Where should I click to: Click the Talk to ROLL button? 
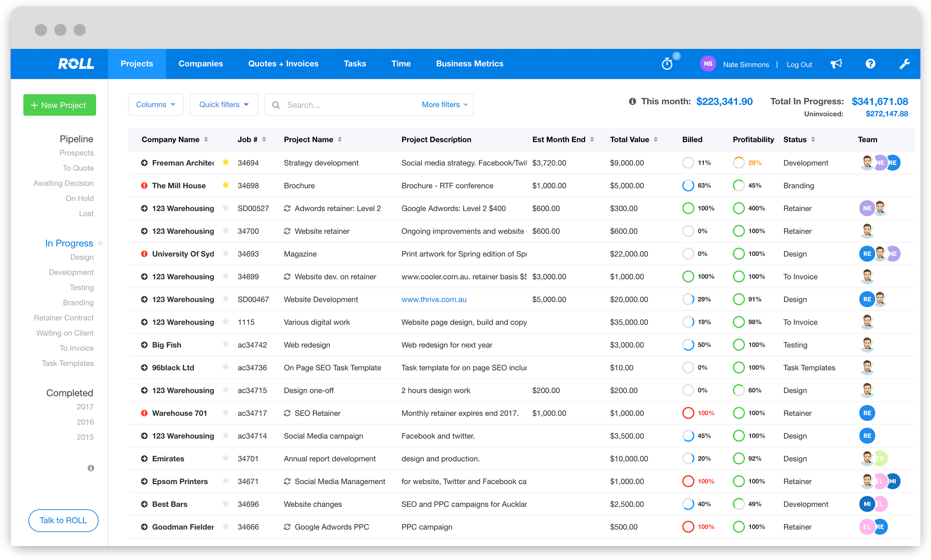pos(63,520)
